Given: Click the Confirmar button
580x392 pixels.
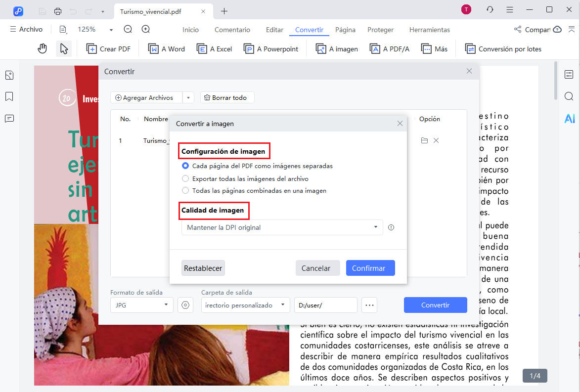Looking at the screenshot, I should coord(370,267).
